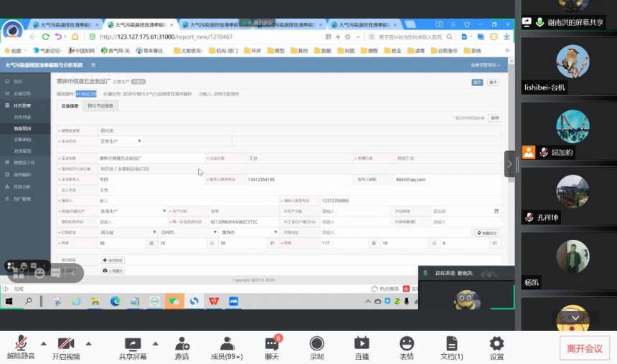This screenshot has height=364, width=617.
Task: Click the browser search magnifier icon
Action: [x=449, y=37]
